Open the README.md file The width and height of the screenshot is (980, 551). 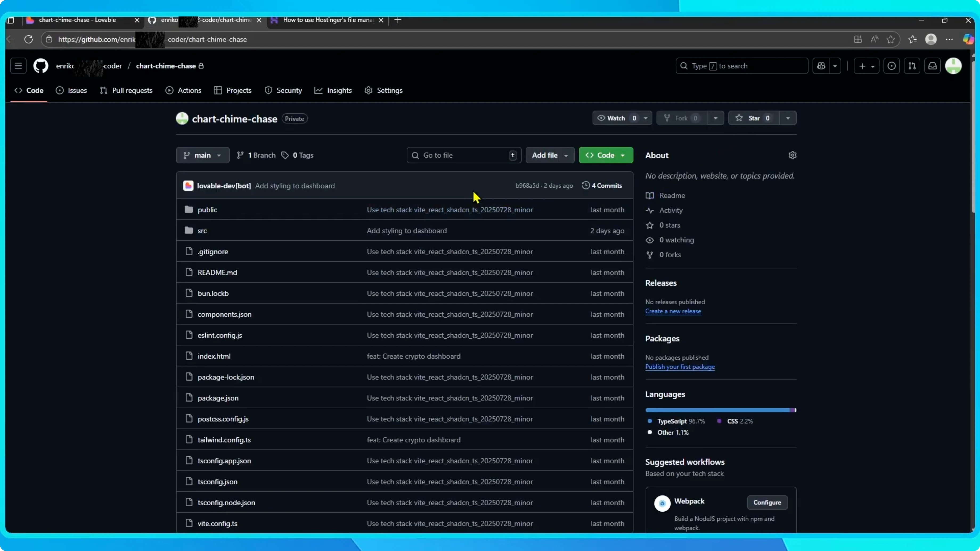click(x=217, y=273)
